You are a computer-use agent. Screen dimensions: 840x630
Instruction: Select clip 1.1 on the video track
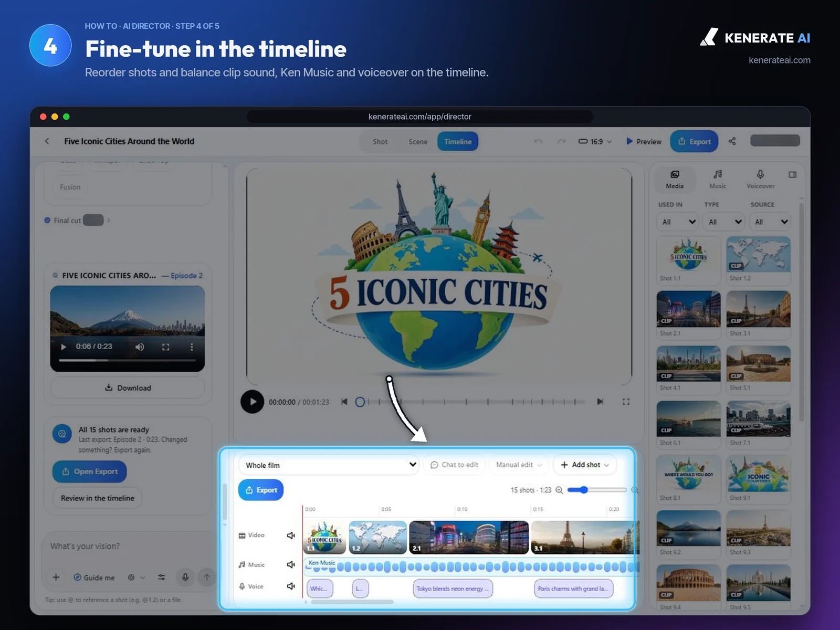click(x=324, y=538)
